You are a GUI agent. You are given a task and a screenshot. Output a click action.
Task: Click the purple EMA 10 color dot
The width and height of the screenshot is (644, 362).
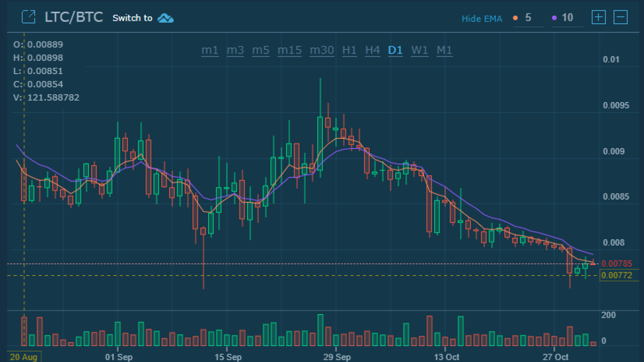[554, 18]
